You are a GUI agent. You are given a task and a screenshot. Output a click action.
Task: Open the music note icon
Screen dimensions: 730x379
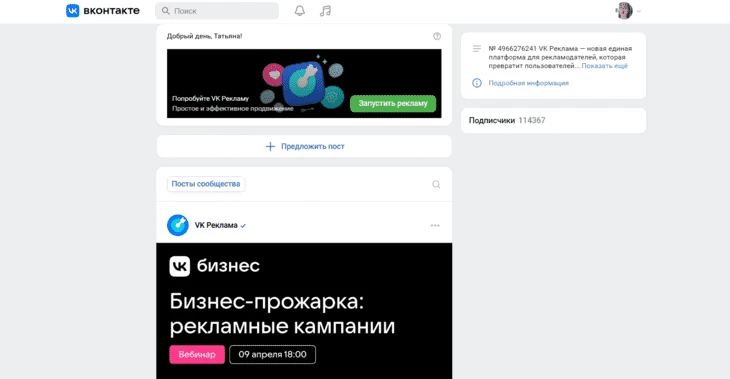click(x=325, y=11)
